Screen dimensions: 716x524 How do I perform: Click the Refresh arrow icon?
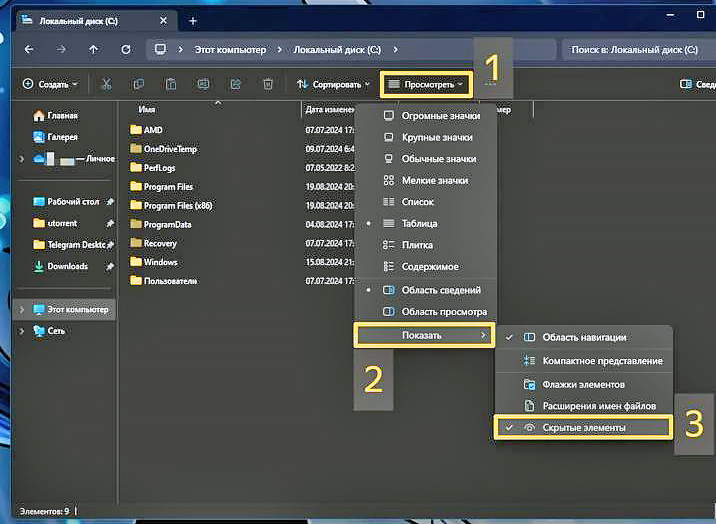(125, 49)
